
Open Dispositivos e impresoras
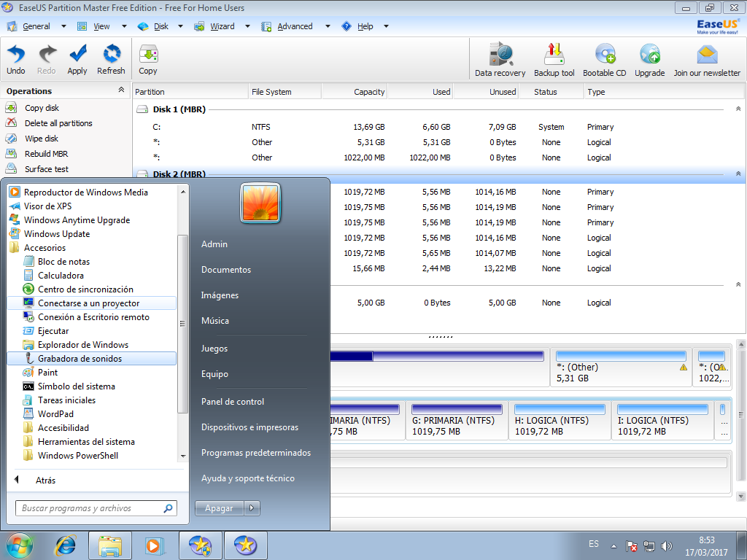tap(249, 427)
